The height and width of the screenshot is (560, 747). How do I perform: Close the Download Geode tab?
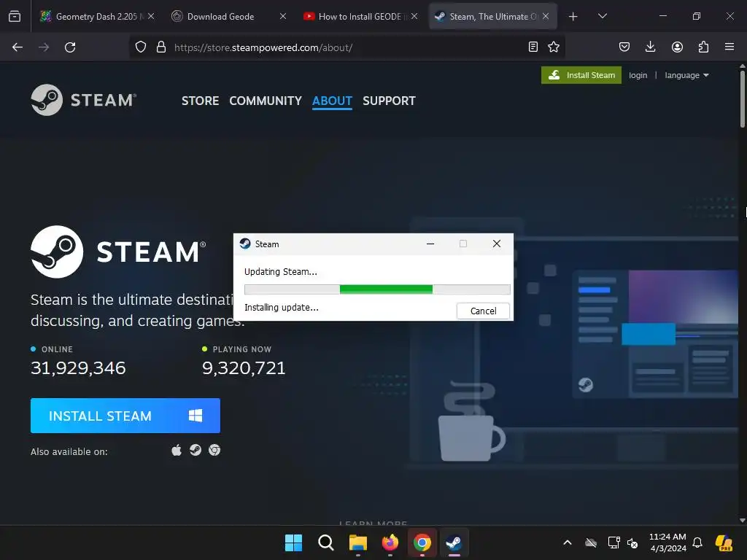tap(283, 16)
